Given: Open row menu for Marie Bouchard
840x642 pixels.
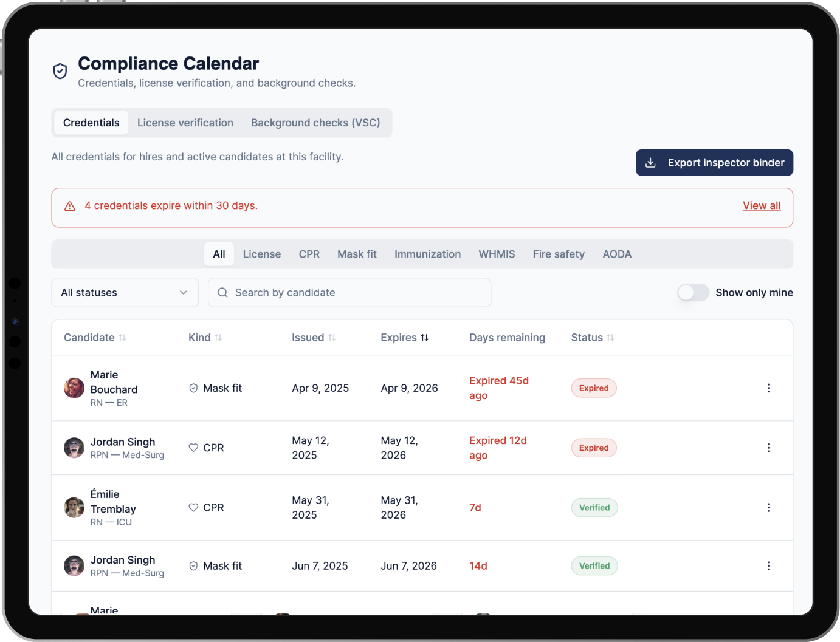Looking at the screenshot, I should 769,388.
